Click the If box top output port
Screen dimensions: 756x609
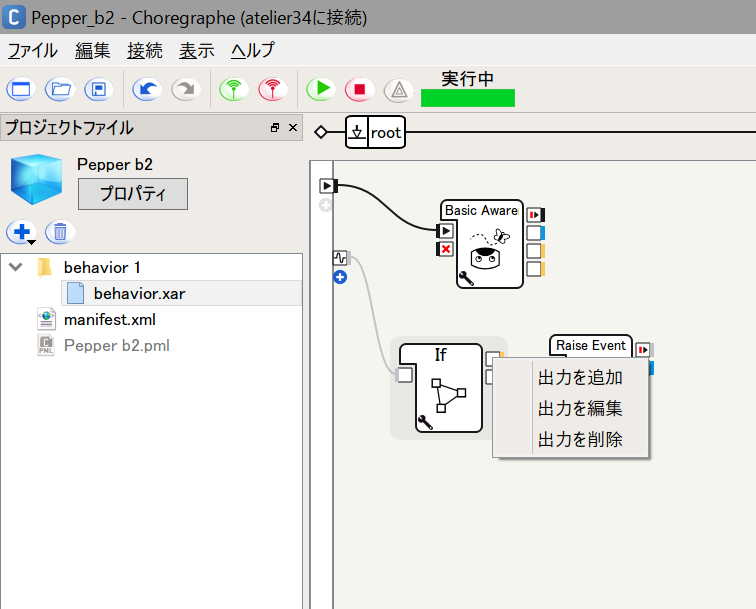coord(493,358)
